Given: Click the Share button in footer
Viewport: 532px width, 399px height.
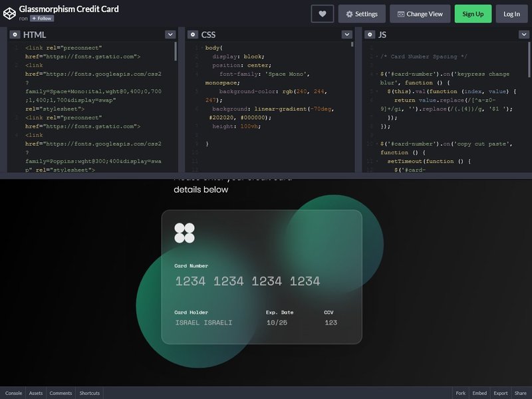Looking at the screenshot, I should pyautogui.click(x=521, y=393).
